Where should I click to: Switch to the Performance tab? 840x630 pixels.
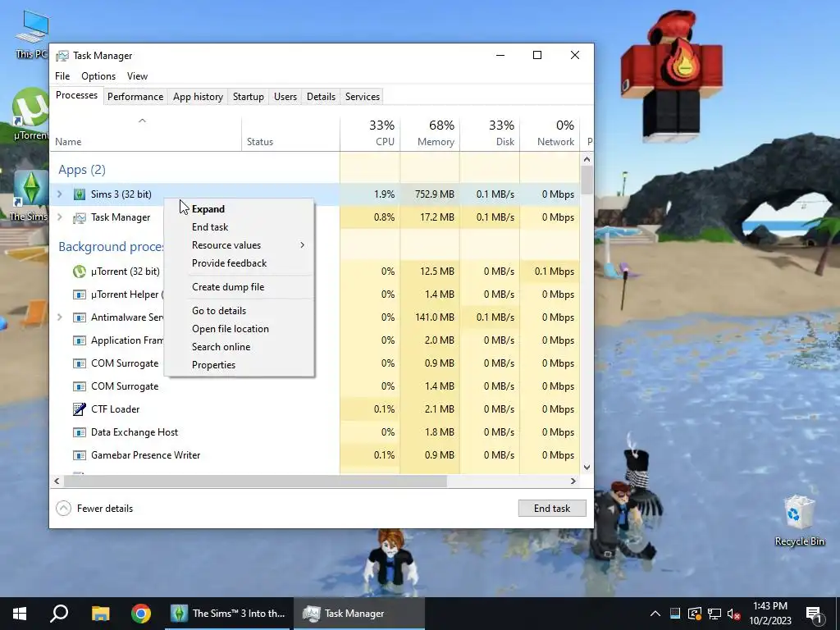135,97
